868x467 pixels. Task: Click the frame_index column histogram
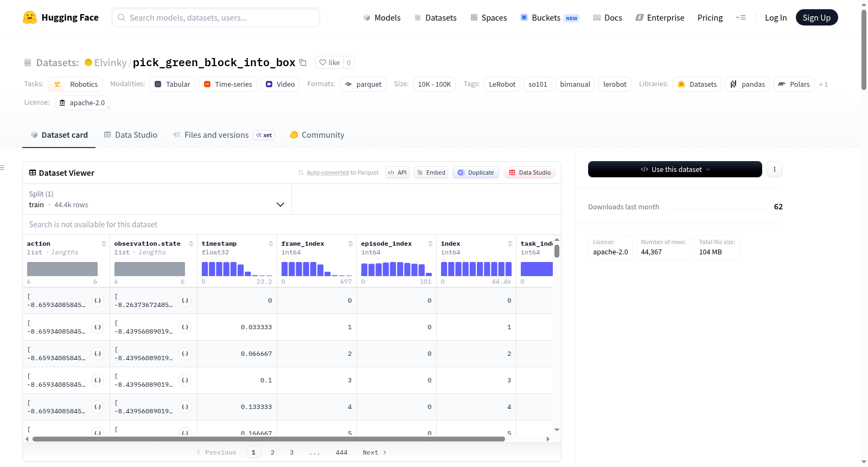316,269
